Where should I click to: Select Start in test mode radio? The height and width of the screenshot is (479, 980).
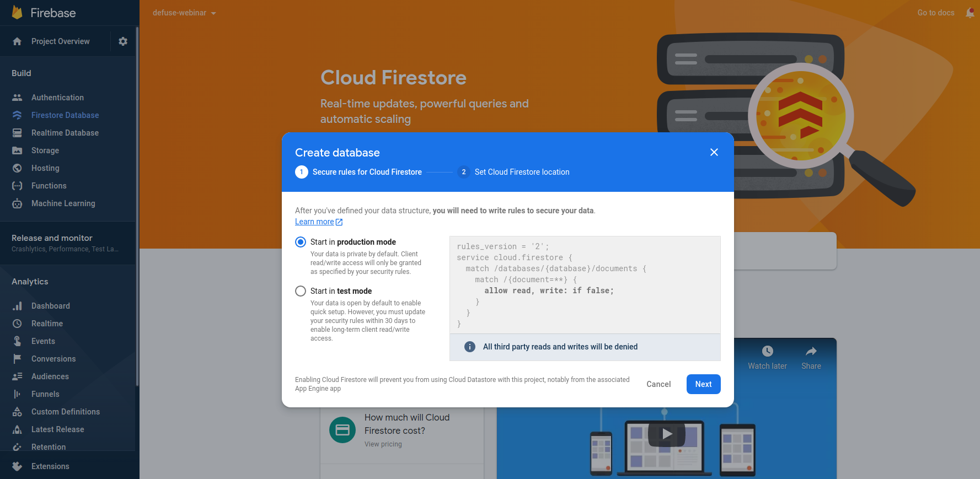click(x=301, y=291)
